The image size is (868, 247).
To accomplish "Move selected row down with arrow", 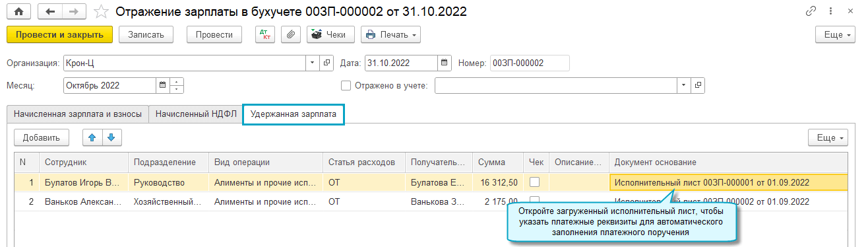I will click(x=111, y=137).
